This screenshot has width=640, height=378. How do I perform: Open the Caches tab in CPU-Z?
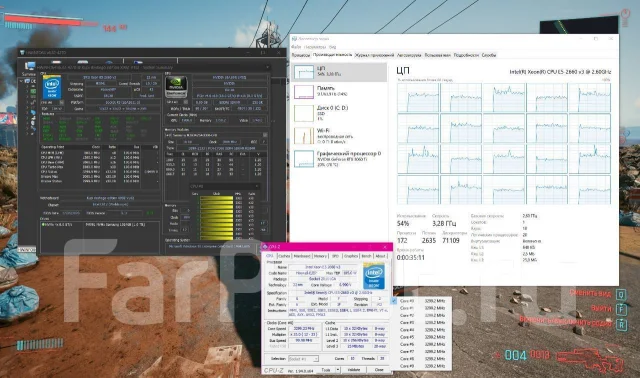coord(284,256)
